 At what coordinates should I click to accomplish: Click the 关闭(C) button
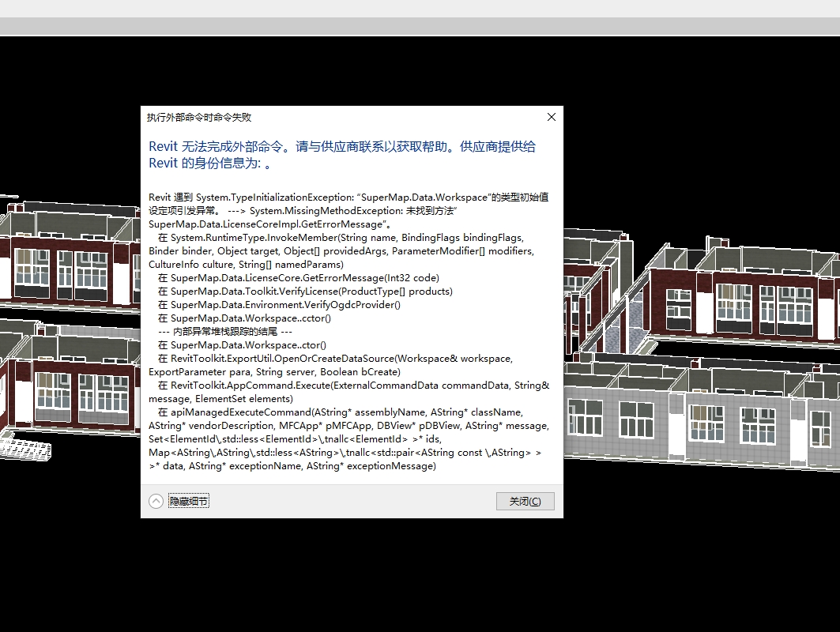pyautogui.click(x=525, y=502)
